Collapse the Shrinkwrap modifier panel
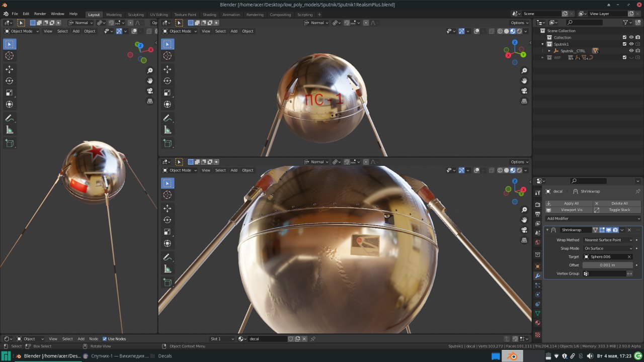This screenshot has width=644, height=362. pos(547,230)
